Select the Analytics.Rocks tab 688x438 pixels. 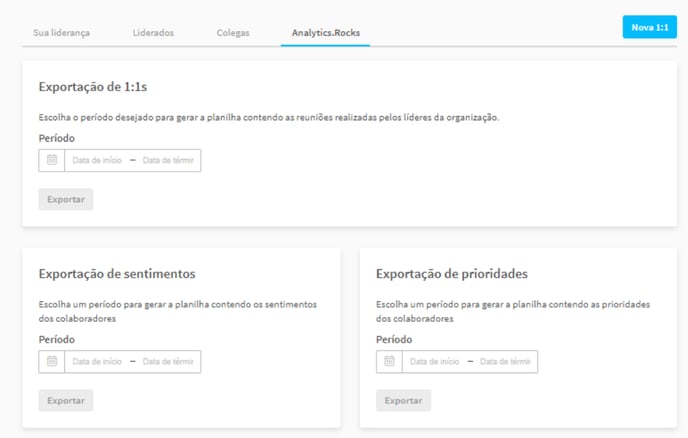pos(325,33)
